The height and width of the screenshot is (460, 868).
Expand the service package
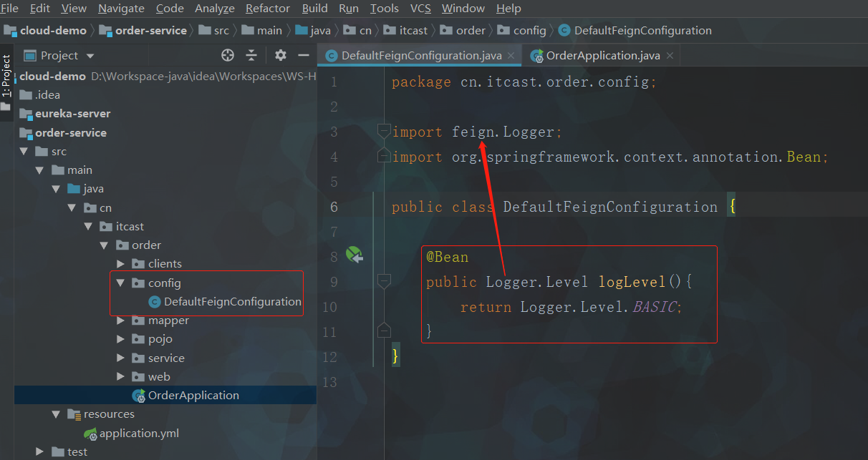pyautogui.click(x=120, y=358)
